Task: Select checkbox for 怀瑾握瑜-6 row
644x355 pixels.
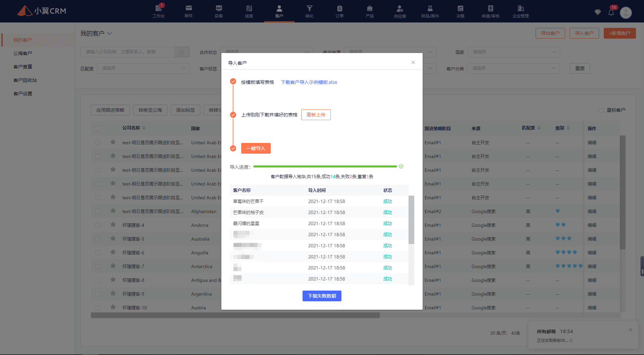Action: point(98,253)
